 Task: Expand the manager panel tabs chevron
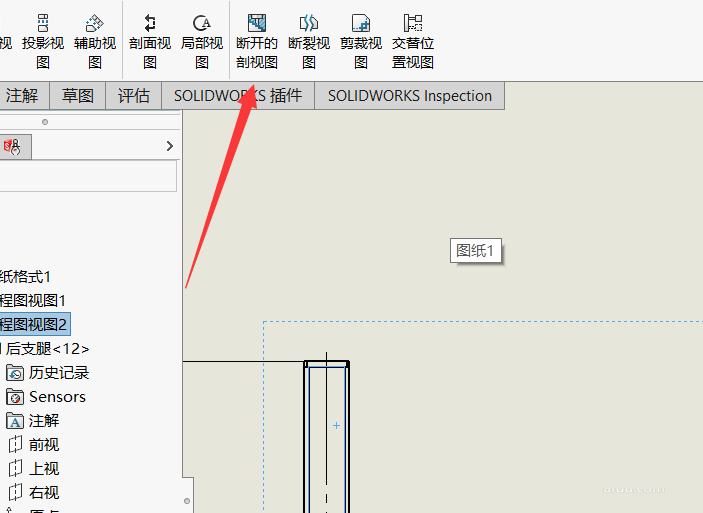click(169, 146)
